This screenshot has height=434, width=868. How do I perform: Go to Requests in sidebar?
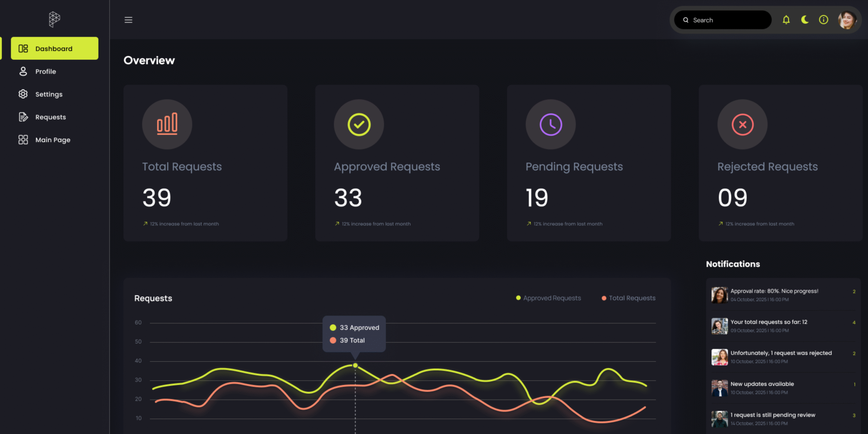click(x=50, y=117)
